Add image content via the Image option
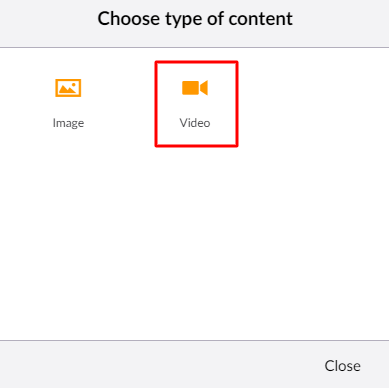This screenshot has width=389, height=388. tap(68, 104)
